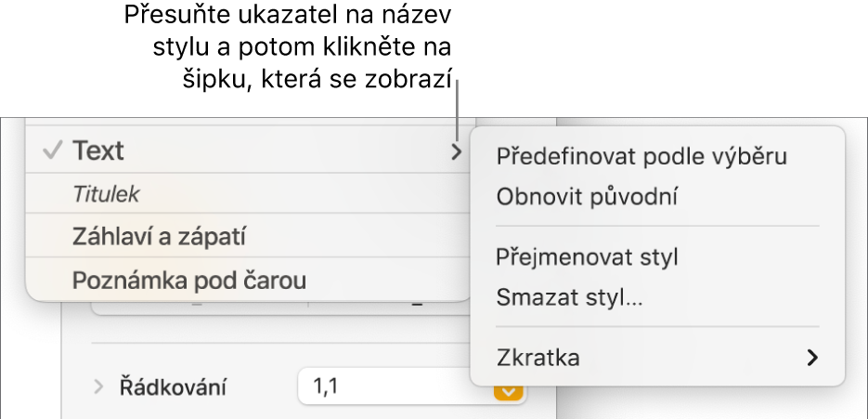Apply the Záhlaví a zápatí style

click(x=159, y=236)
